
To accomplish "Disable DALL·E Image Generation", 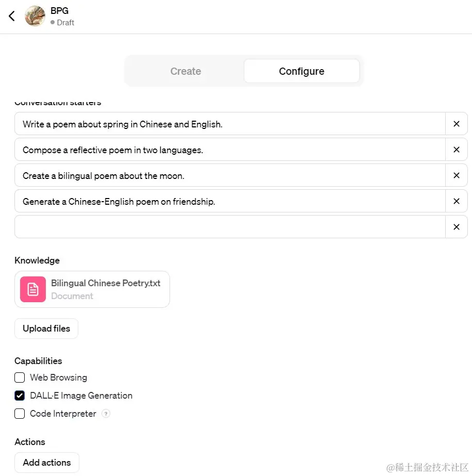I will coord(19,396).
